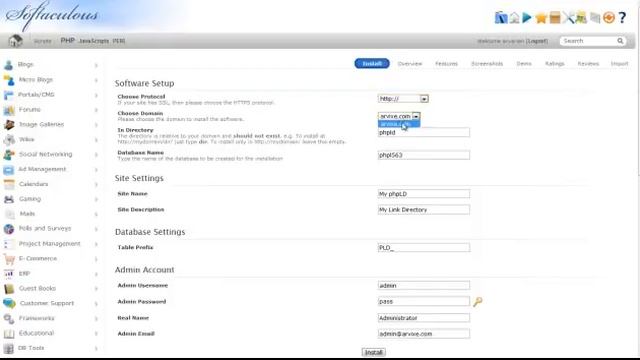Open the Reviews tab
The height and width of the screenshot is (360, 640).
[x=588, y=64]
